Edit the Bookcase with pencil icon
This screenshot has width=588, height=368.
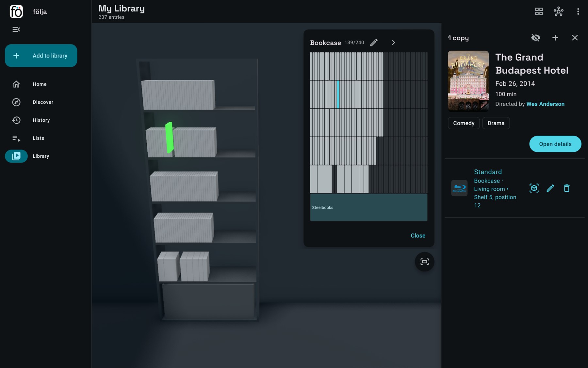tap(374, 43)
